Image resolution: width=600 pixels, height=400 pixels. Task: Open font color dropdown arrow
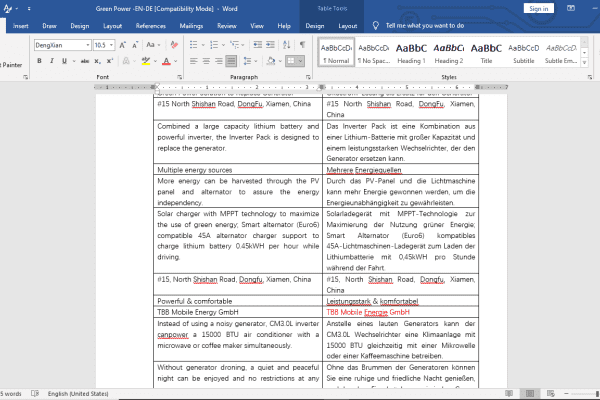(176, 61)
